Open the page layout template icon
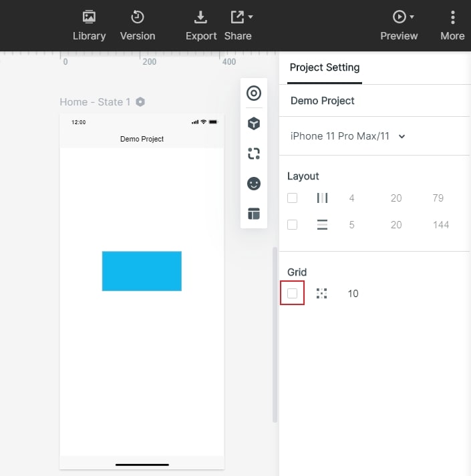Image resolution: width=471 pixels, height=476 pixels. click(x=254, y=214)
